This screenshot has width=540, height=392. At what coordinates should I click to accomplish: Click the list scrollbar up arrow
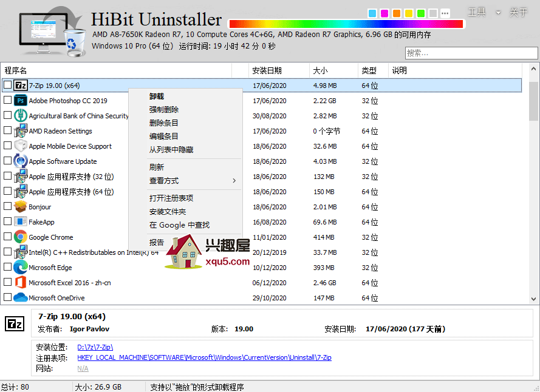[x=533, y=69]
